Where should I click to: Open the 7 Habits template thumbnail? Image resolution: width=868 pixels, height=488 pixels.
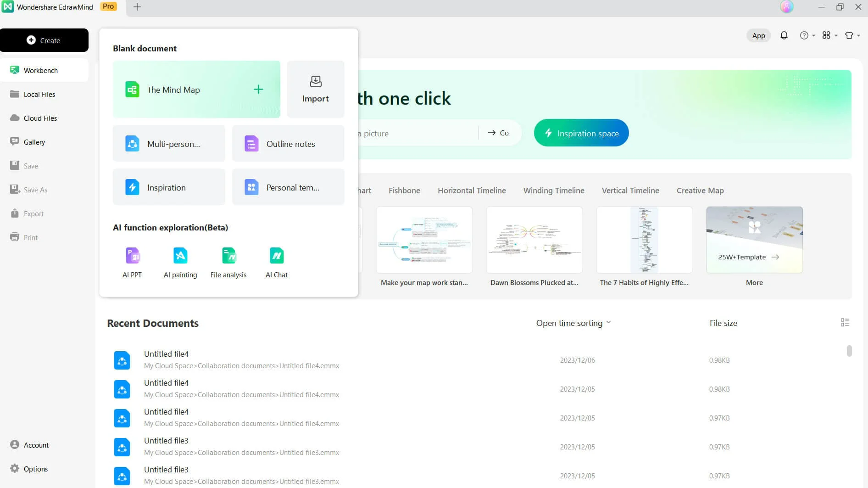(x=644, y=240)
